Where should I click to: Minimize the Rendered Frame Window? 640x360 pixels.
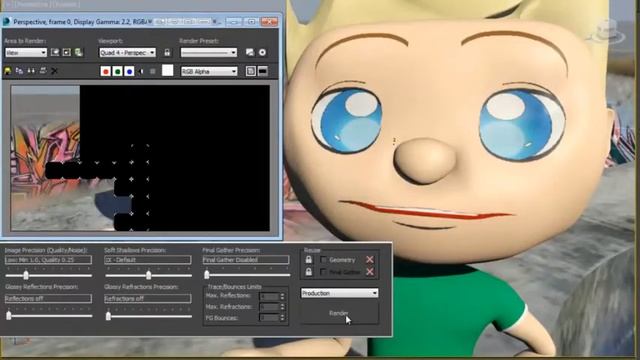(x=233, y=22)
